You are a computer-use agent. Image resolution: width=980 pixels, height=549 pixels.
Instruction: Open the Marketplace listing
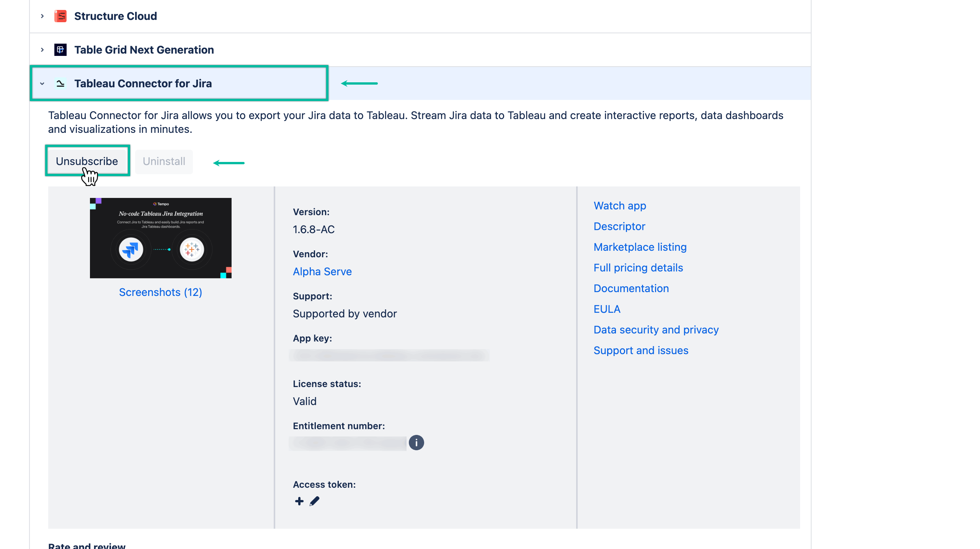coord(640,247)
